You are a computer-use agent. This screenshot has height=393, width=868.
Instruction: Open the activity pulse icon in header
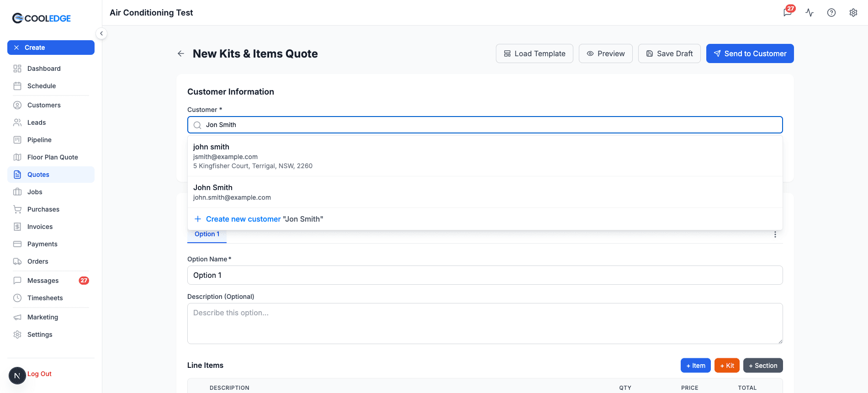click(810, 13)
